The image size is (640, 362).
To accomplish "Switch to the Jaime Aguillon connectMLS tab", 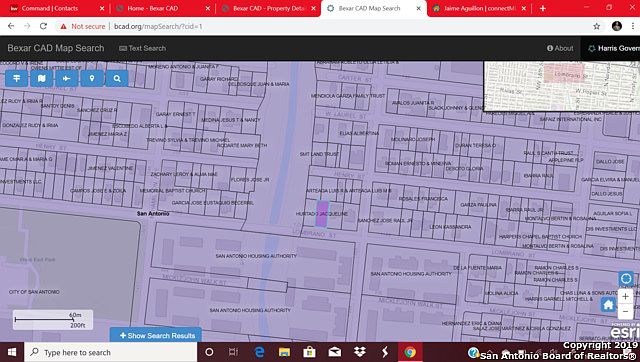I will click(x=480, y=8).
